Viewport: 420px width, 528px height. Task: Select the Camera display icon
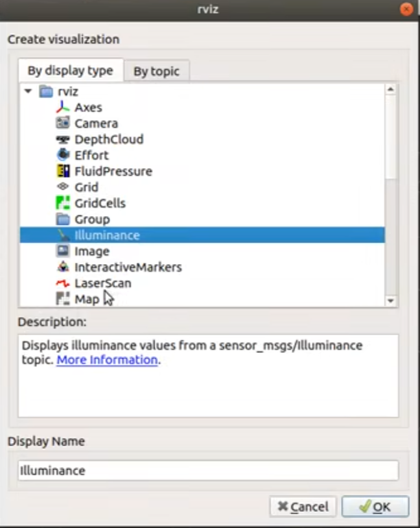pos(63,123)
